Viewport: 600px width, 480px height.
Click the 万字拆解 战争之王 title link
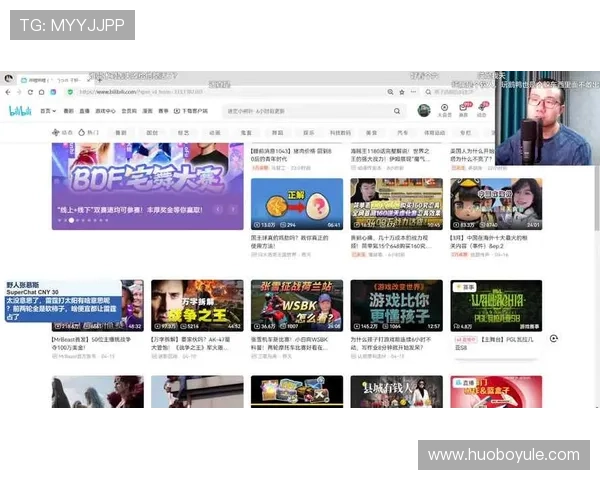pyautogui.click(x=191, y=343)
